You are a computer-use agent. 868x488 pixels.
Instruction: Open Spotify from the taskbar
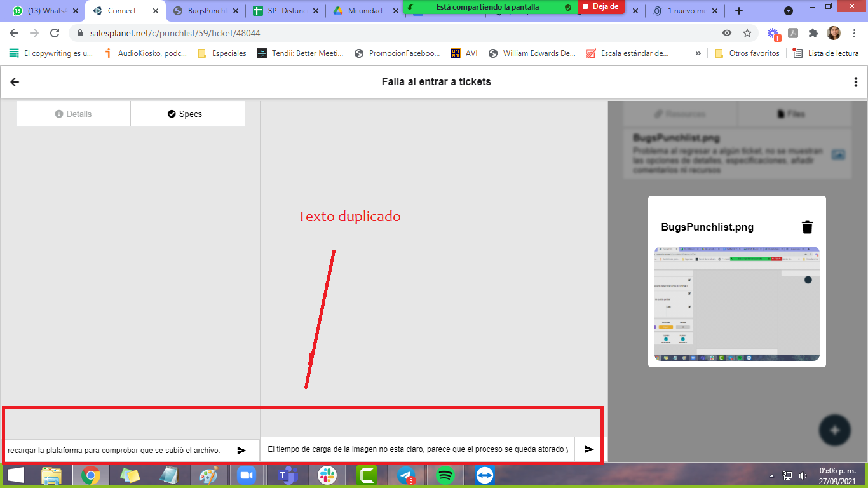[445, 475]
